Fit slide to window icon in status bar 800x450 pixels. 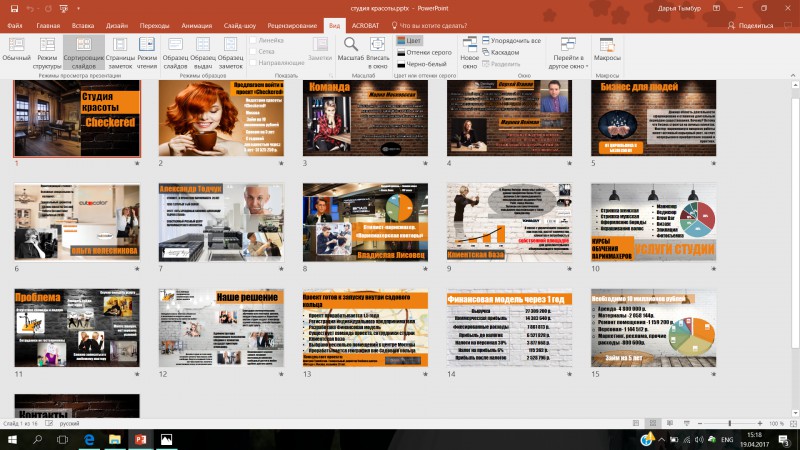793,423
